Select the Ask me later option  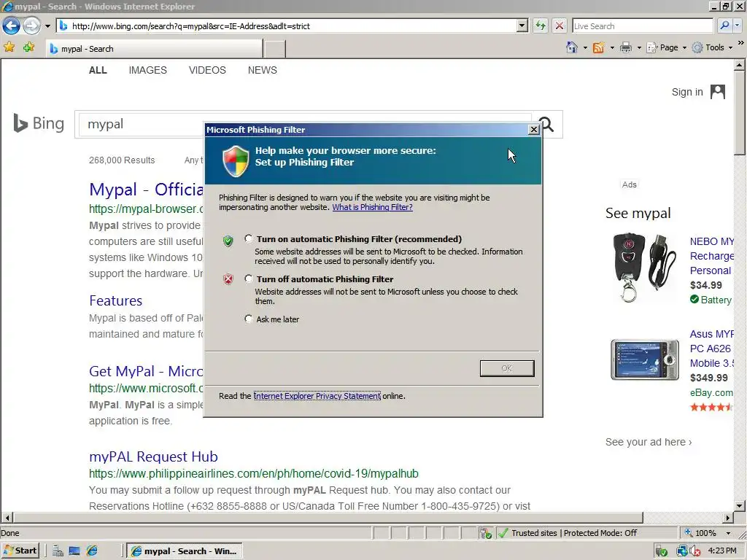coord(249,319)
